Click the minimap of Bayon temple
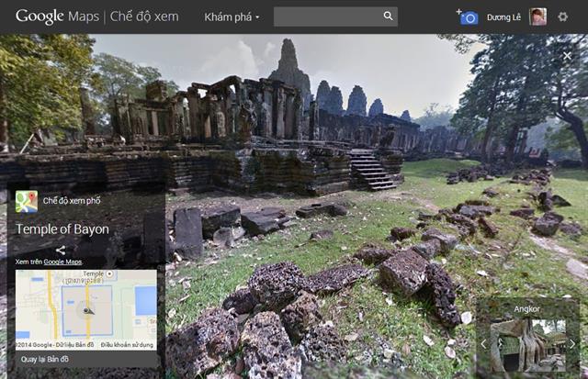The height and width of the screenshot is (379, 588). (x=85, y=310)
